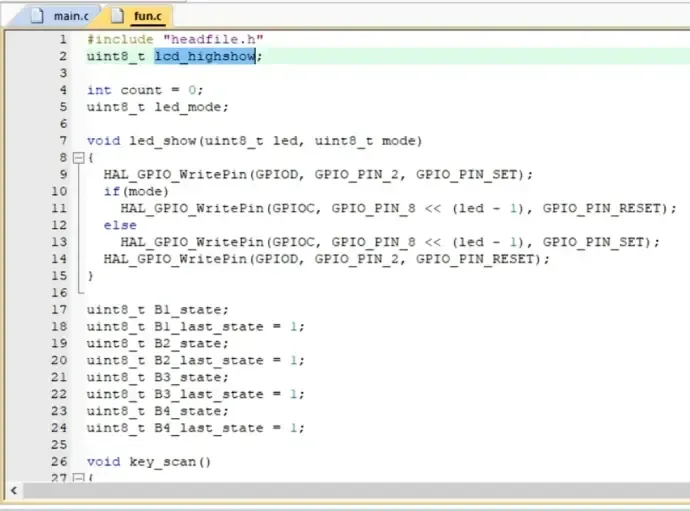Click line number 15 in the gutter
The height and width of the screenshot is (511, 690).
(x=58, y=275)
